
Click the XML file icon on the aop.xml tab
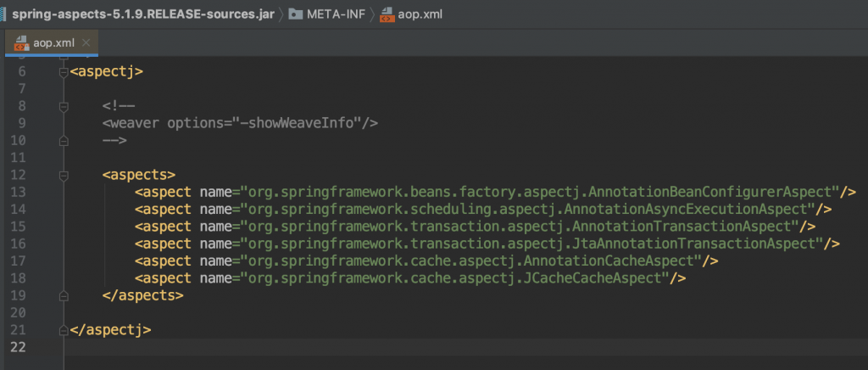(18, 42)
